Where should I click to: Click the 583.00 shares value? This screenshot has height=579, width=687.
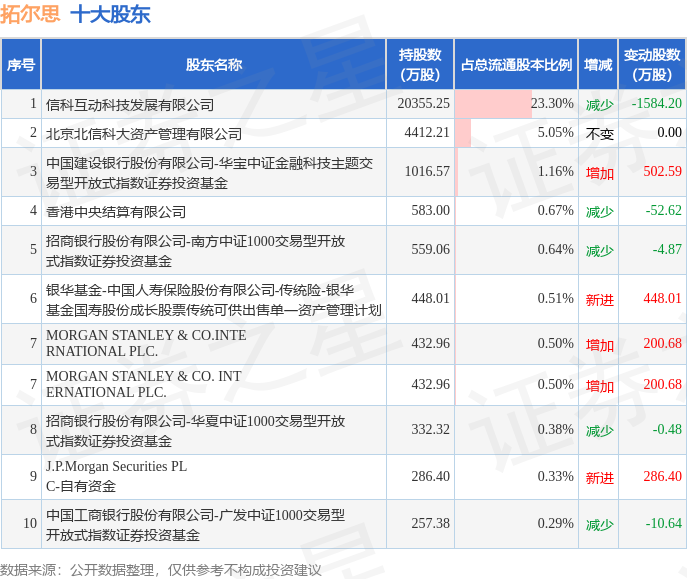point(431,211)
